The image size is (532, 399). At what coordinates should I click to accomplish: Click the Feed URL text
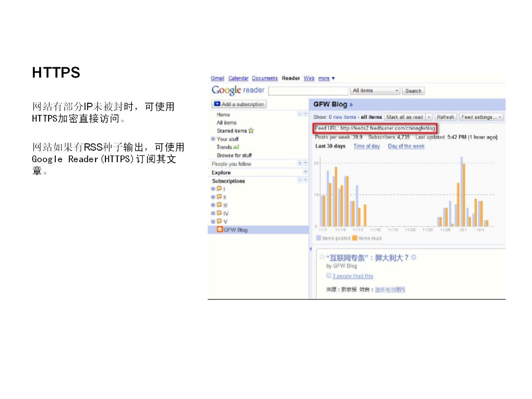click(x=375, y=128)
